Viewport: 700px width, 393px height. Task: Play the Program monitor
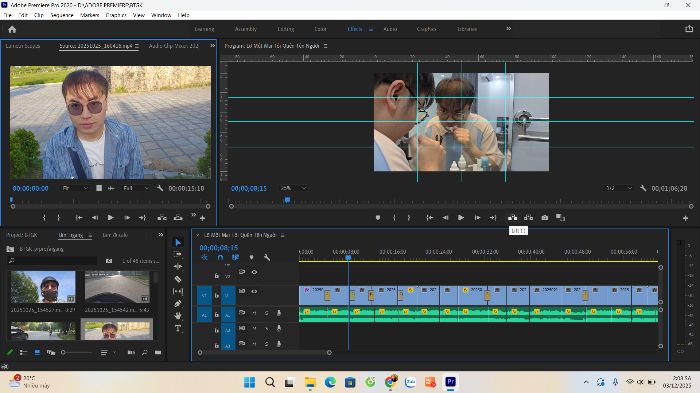461,217
